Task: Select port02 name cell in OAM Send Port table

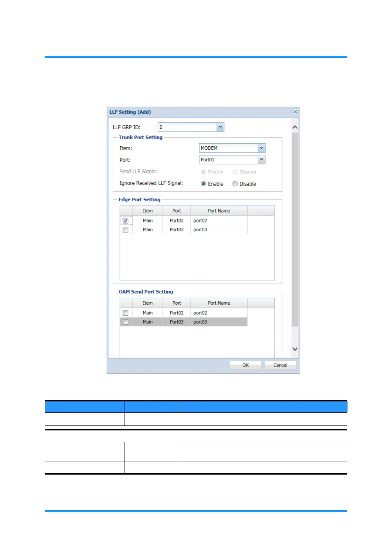Action: [219, 313]
